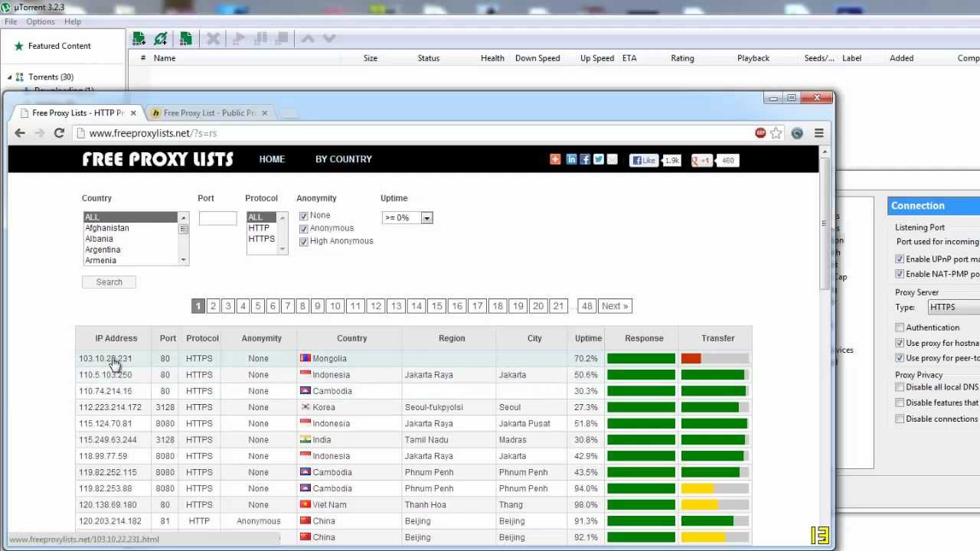Click the browser address bar
Image resolution: width=980 pixels, height=551 pixels.
[413, 133]
